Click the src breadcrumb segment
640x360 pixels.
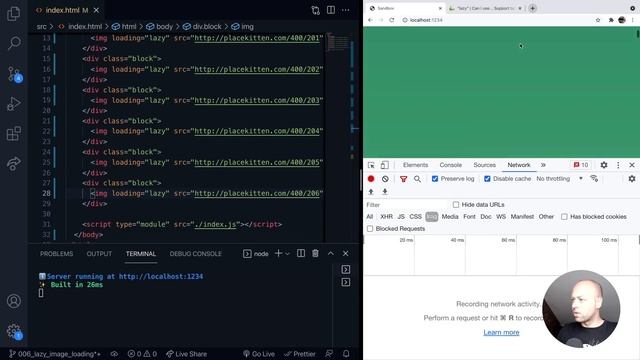pyautogui.click(x=42, y=27)
